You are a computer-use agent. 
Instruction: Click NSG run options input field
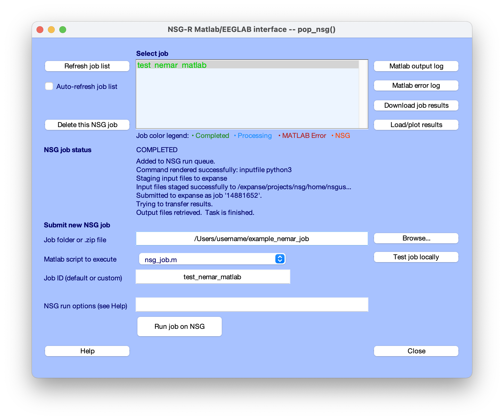pyautogui.click(x=252, y=305)
